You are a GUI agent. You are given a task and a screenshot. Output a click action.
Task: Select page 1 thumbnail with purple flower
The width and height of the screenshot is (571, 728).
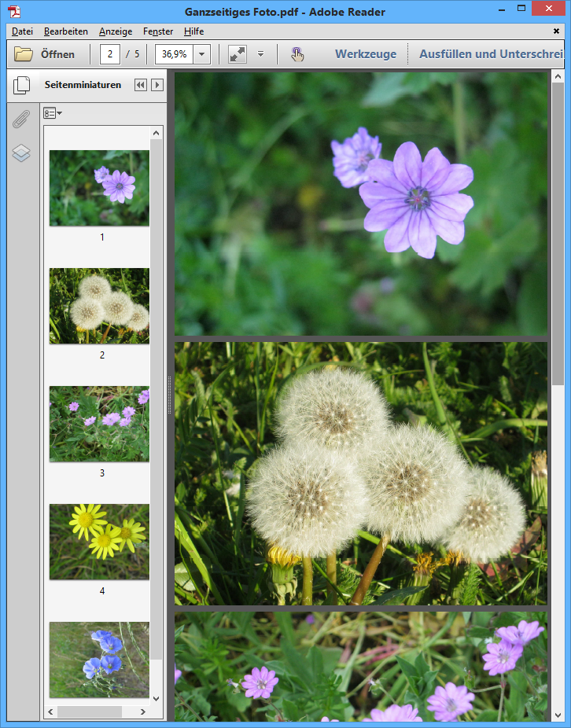[99, 188]
